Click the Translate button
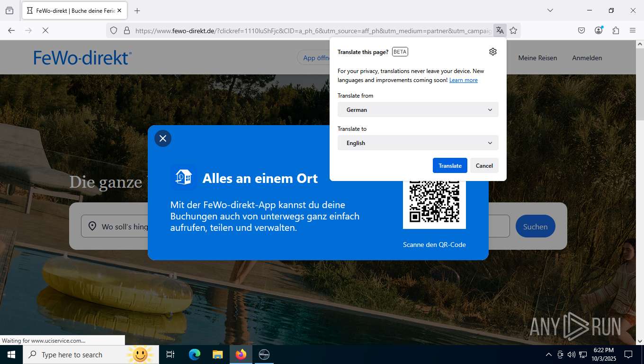 tap(450, 165)
